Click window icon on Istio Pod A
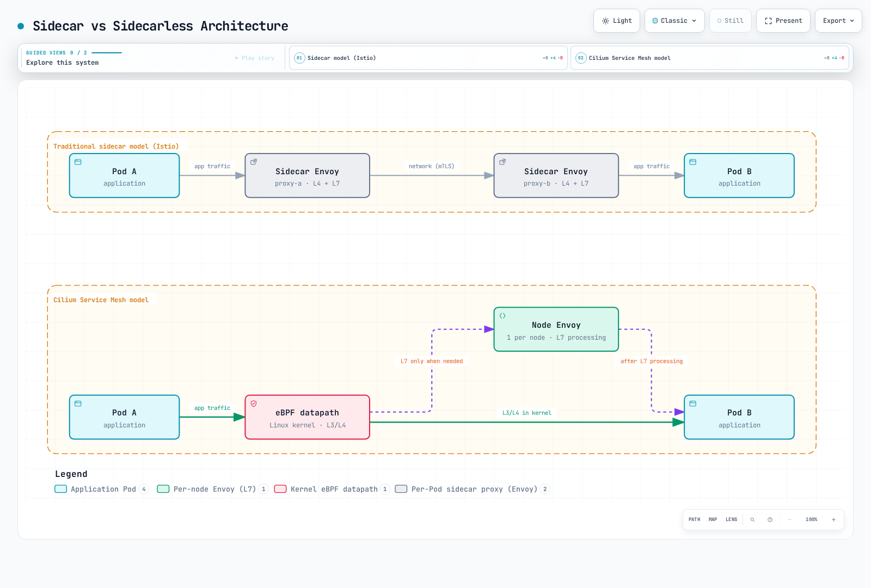The height and width of the screenshot is (588, 871). [x=78, y=162]
